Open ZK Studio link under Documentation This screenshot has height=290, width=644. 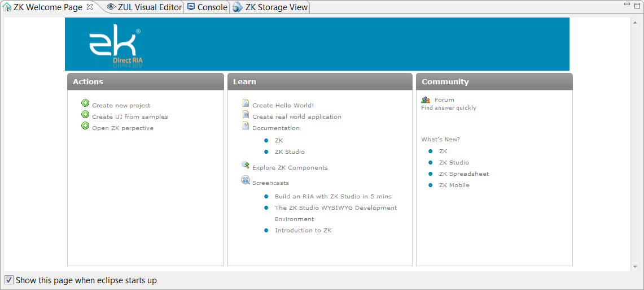tap(290, 152)
